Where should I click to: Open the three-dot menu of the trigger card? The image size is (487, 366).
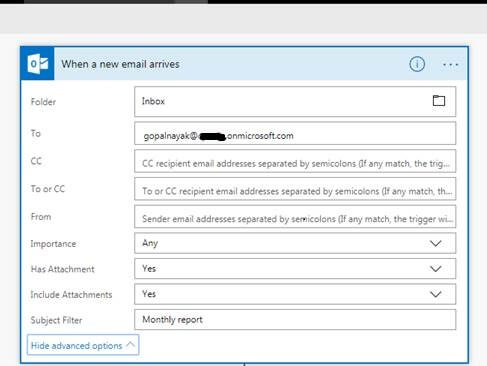click(450, 64)
